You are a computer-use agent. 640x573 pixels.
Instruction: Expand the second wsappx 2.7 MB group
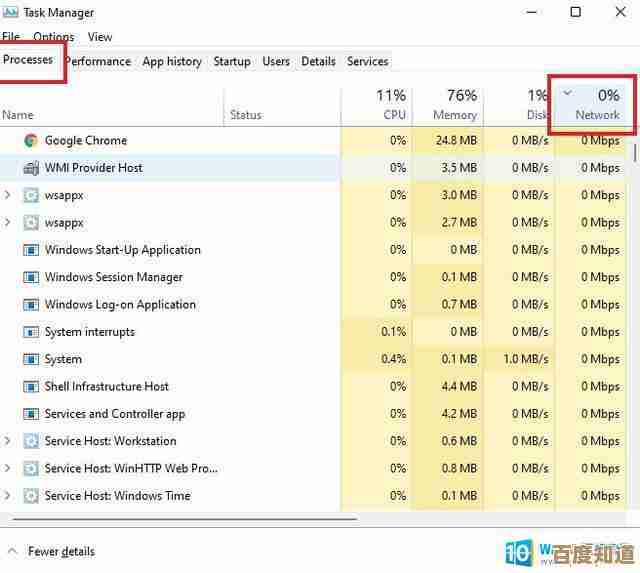(x=7, y=222)
